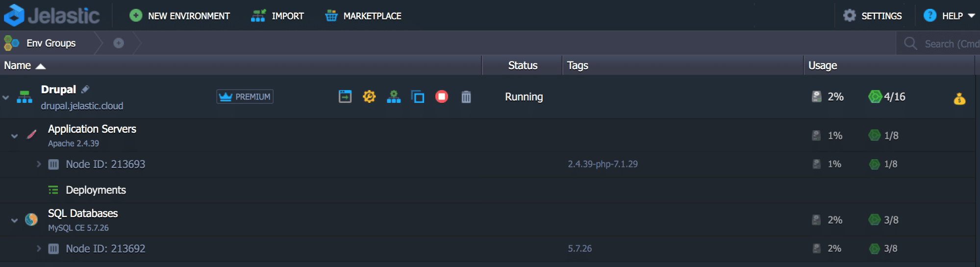Viewport: 980px width, 267px height.
Task: Click the Apache feather icon
Action: 31,134
